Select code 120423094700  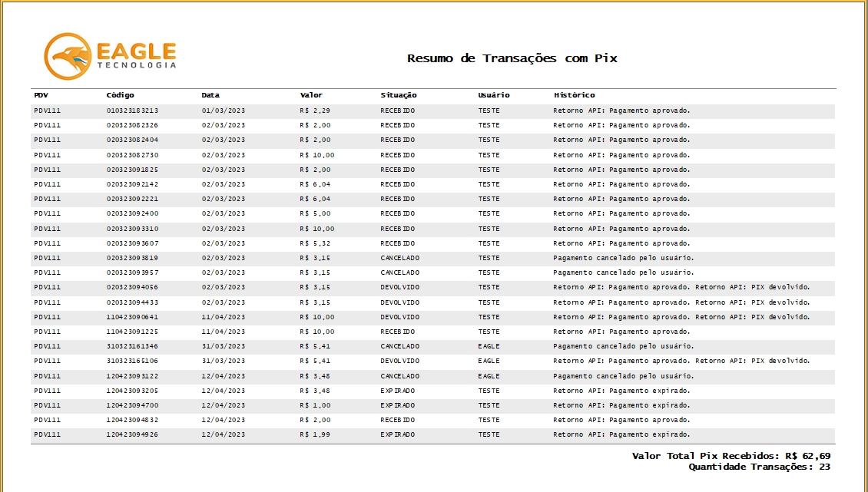pos(132,406)
